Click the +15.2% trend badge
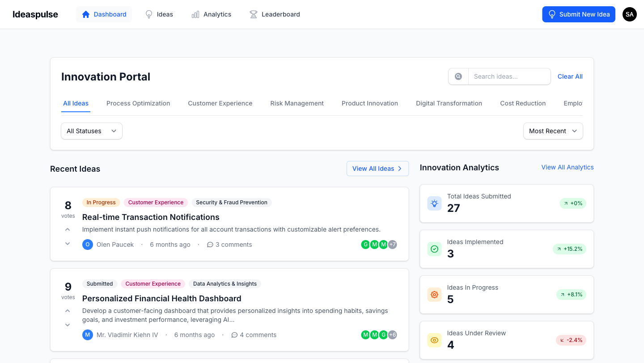Viewport: 644px width, 363px height. point(569,249)
